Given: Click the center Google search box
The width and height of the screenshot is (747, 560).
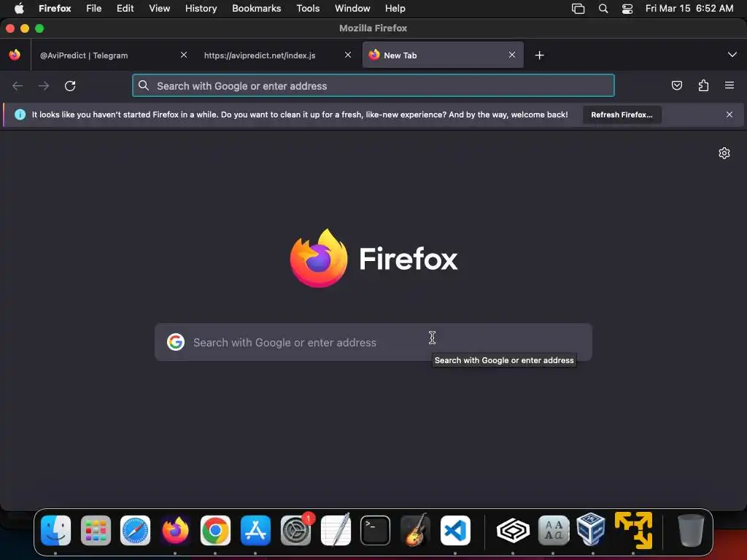Looking at the screenshot, I should [x=373, y=343].
